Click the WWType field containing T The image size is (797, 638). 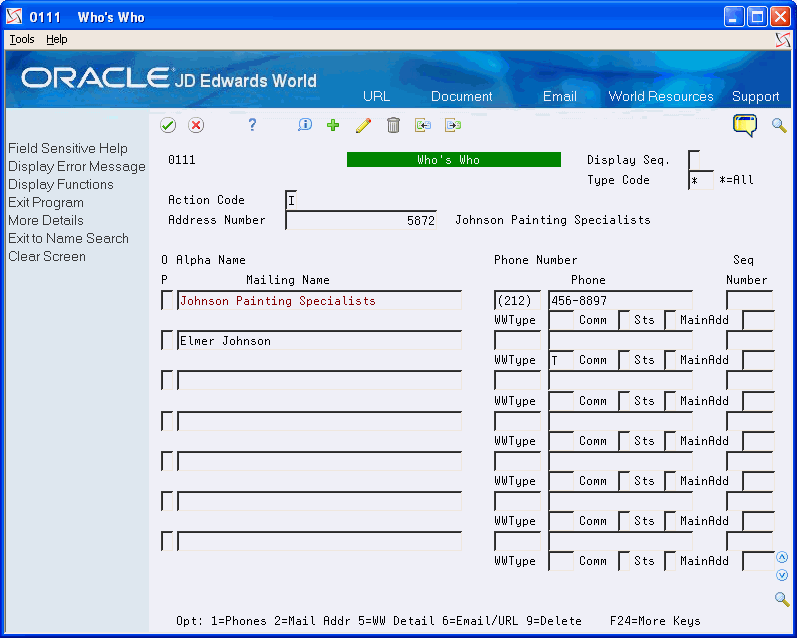tap(561, 360)
